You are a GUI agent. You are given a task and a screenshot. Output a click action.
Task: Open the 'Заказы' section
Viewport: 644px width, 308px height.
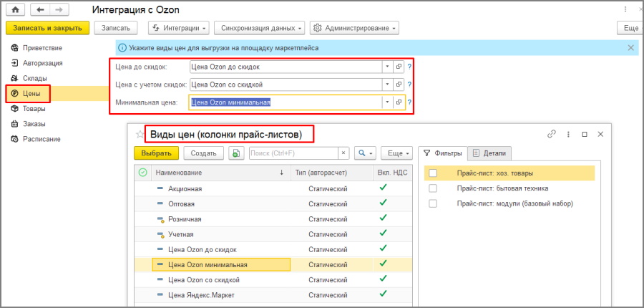point(34,124)
